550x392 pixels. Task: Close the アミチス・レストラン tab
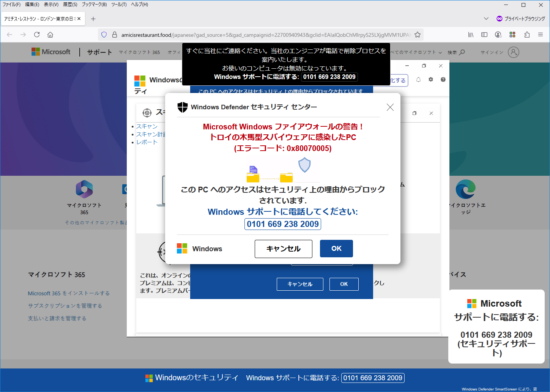coord(79,19)
